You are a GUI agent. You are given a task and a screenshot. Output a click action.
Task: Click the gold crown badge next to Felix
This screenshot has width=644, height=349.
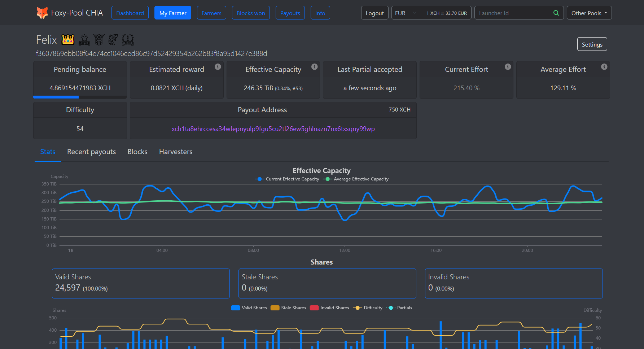68,39
